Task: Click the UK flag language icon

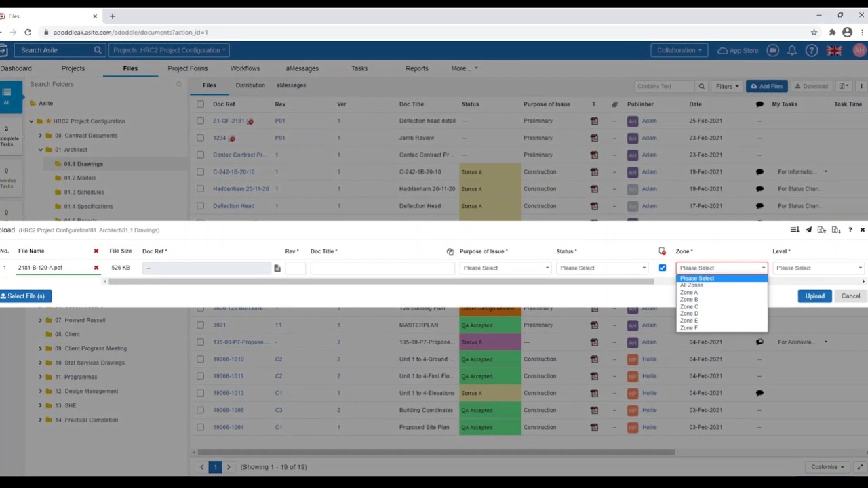Action: (834, 50)
